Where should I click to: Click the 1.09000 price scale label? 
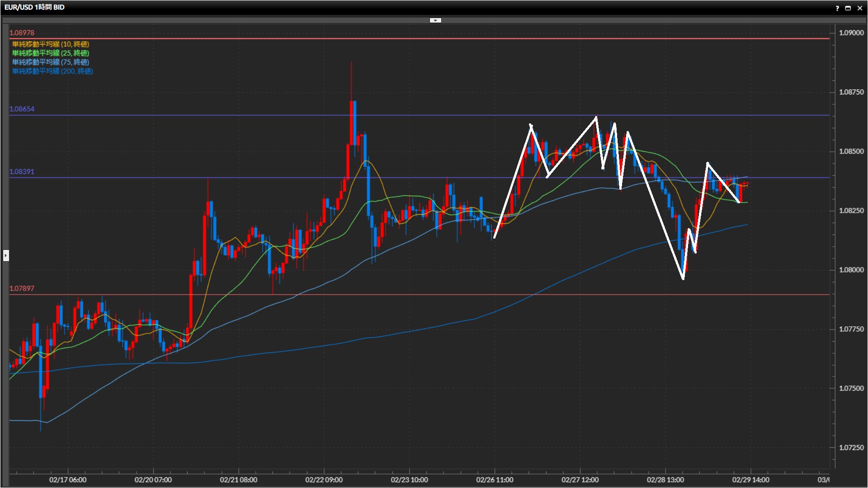click(x=851, y=33)
